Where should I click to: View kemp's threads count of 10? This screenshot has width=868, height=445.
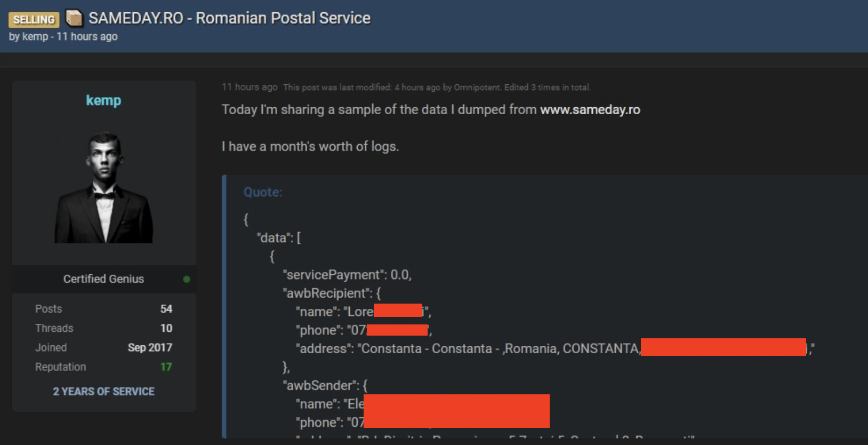(x=166, y=328)
